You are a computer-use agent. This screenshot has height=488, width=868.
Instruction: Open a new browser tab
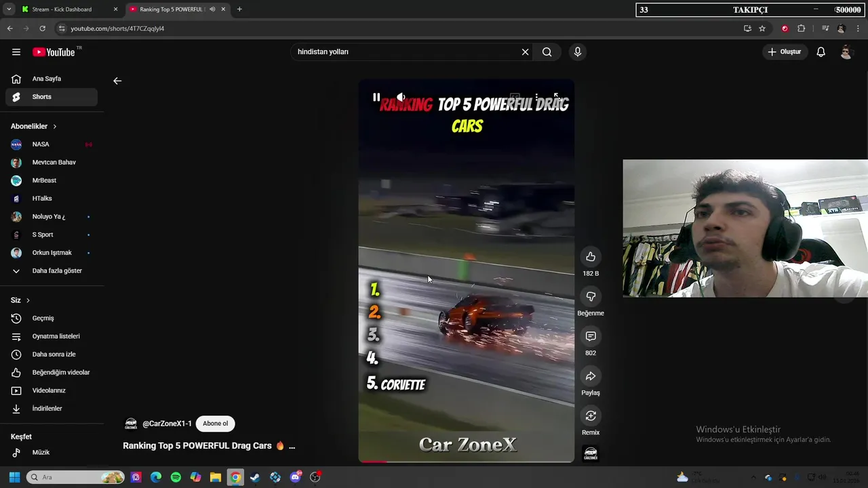click(239, 9)
